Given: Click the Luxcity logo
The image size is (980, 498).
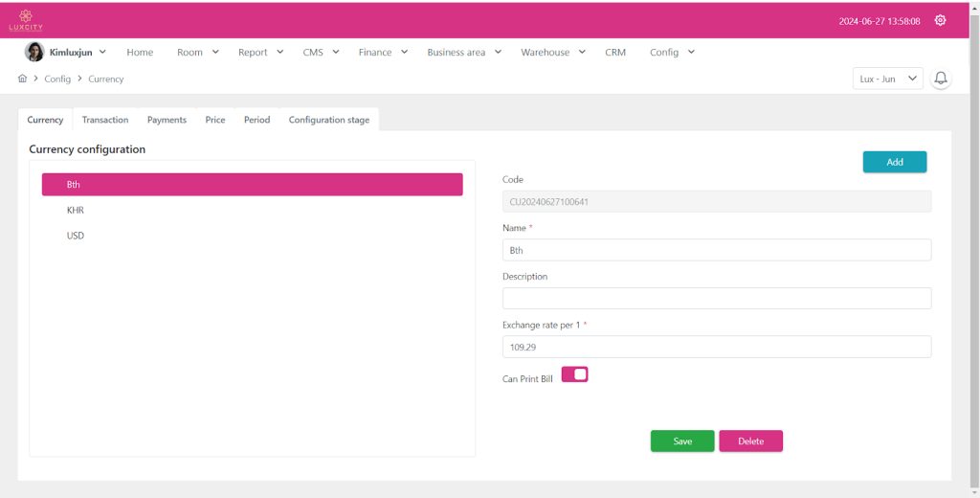Looking at the screenshot, I should [26, 20].
